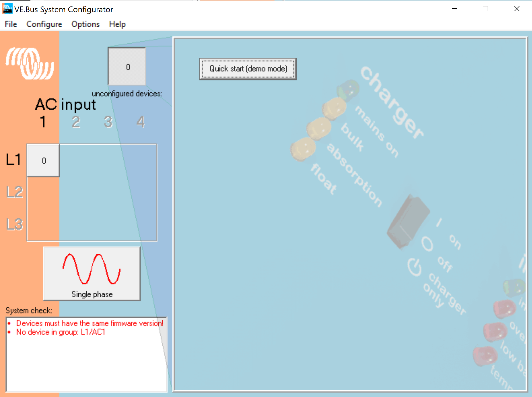Click the firmware version warning message
Viewport: 532px width, 397px height.
[90, 323]
